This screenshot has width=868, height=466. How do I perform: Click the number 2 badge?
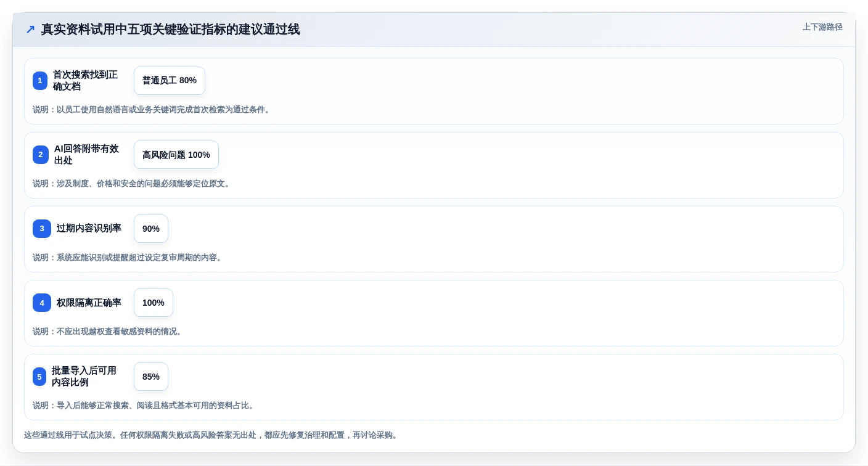[41, 155]
